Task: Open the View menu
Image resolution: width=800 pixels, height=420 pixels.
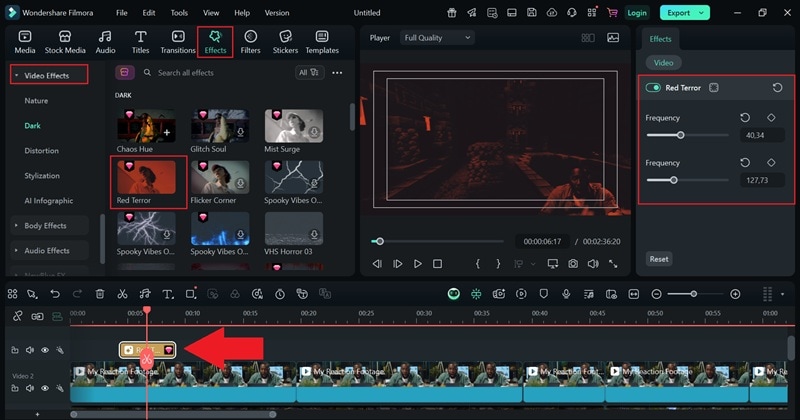Action: coord(211,13)
